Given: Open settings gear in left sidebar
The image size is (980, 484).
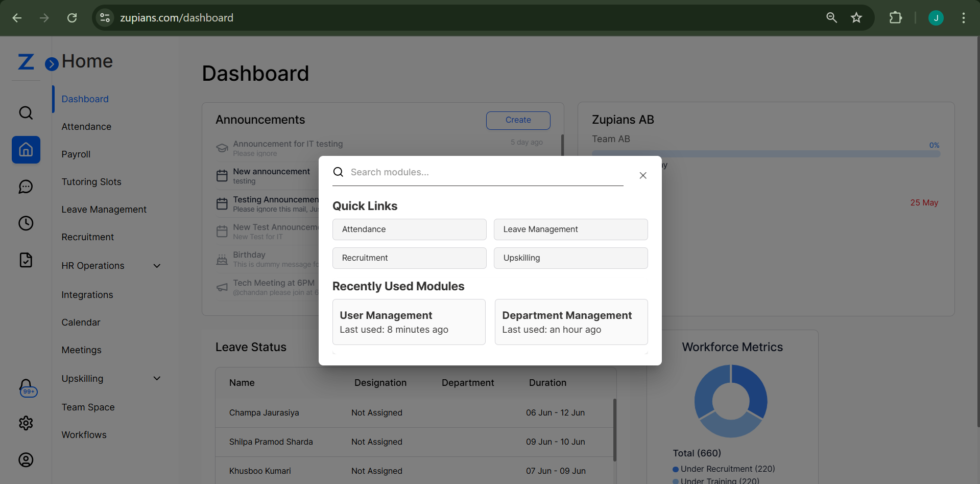Looking at the screenshot, I should coord(26,423).
